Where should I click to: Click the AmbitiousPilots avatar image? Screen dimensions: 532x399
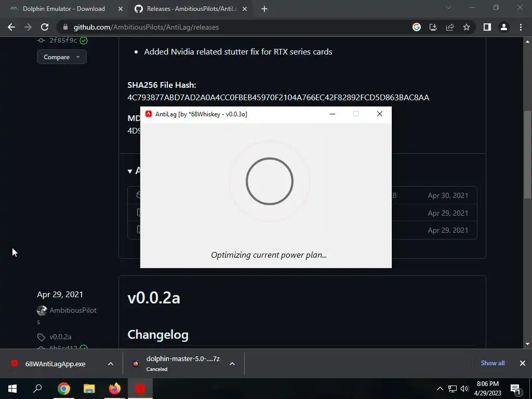pos(42,311)
